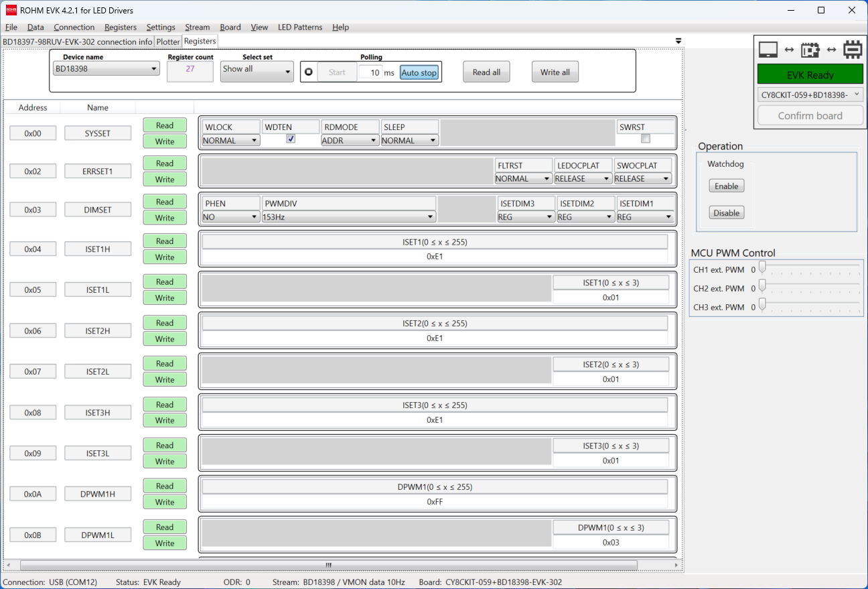Click the DPWM1H value field showing 0xFF
This screenshot has height=589, width=868.
click(435, 501)
